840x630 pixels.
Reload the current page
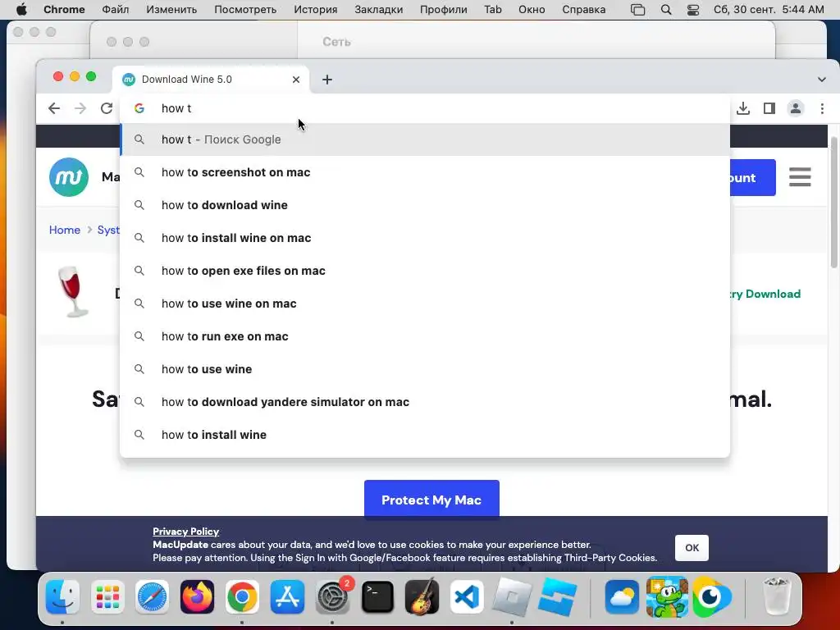(107, 108)
